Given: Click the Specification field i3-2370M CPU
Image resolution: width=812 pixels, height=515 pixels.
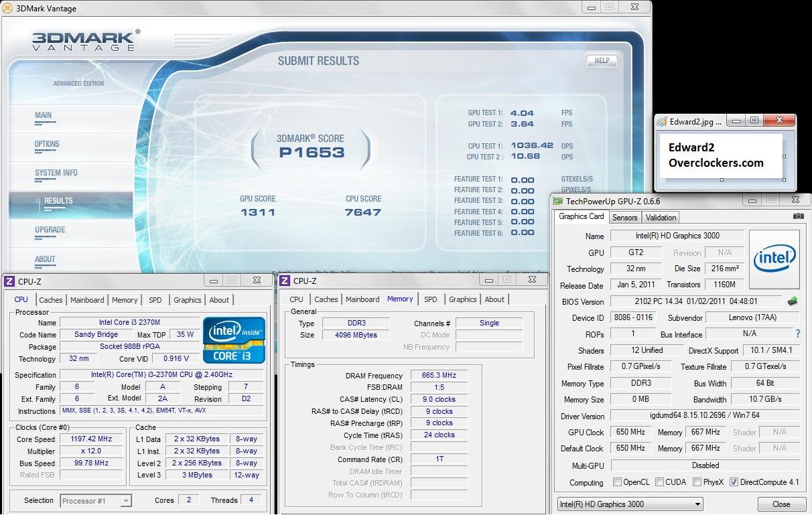Looking at the screenshot, I should (x=161, y=374).
